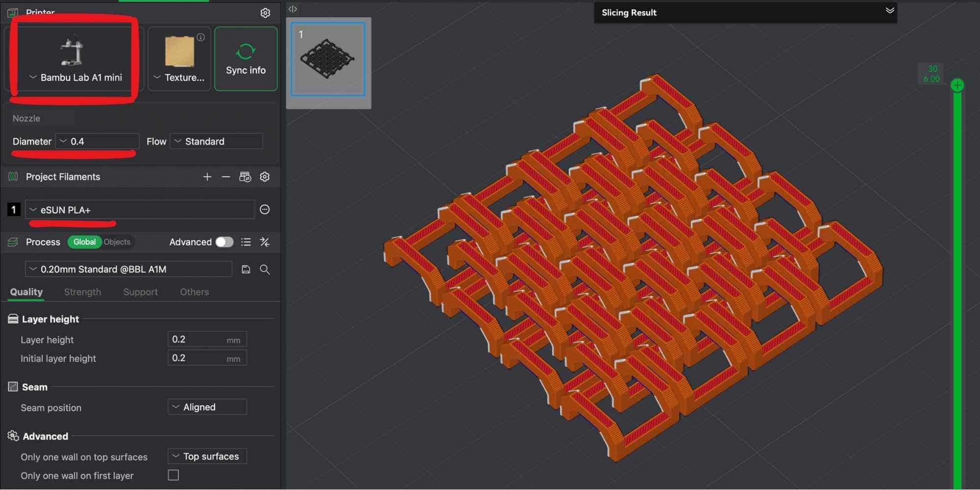The image size is (980, 490).
Task: Click filament slot 1 color swatch
Action: click(14, 210)
